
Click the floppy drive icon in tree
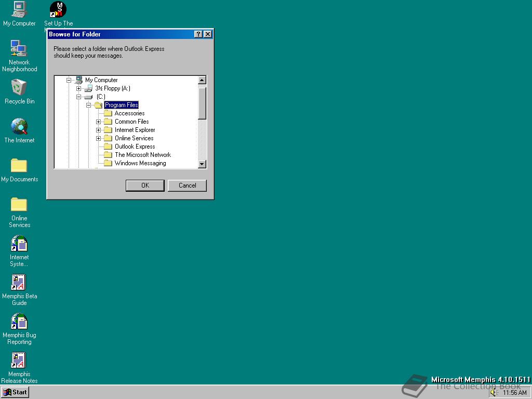click(88, 88)
